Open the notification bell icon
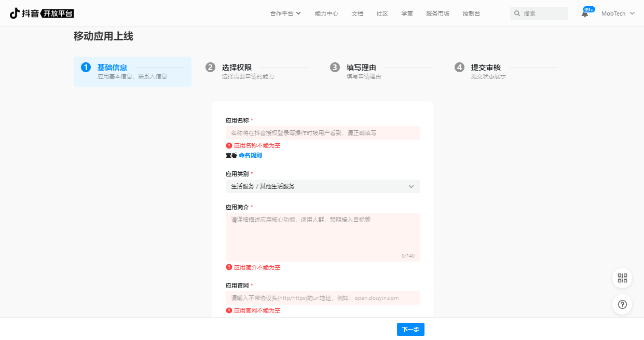The image size is (644, 340). tap(585, 14)
